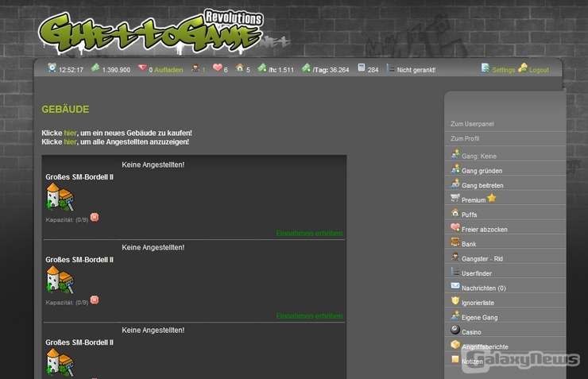Click the ranking icon beside Nicht gerankt!
The image size is (588, 379).
tap(390, 68)
